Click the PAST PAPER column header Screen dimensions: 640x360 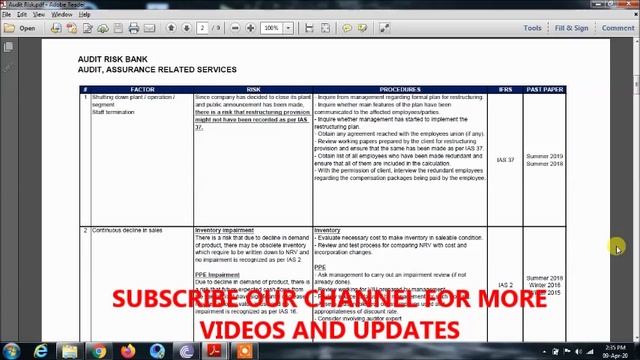[544, 89]
